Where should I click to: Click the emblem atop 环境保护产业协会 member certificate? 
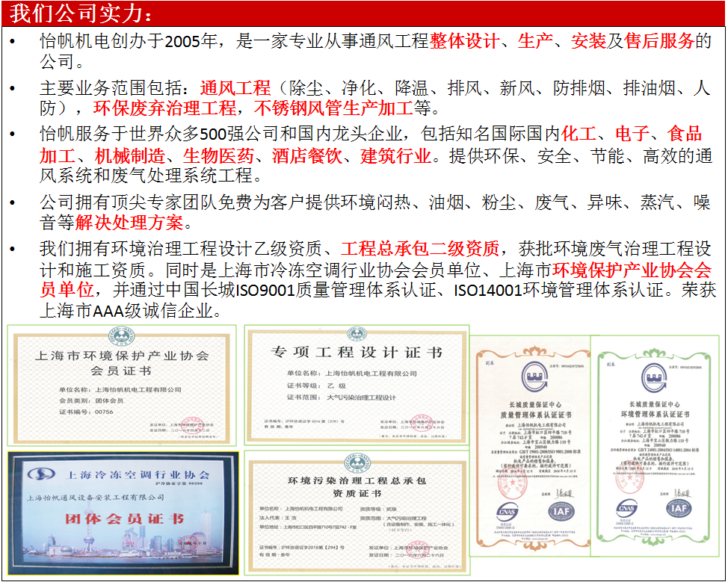pos(122,336)
